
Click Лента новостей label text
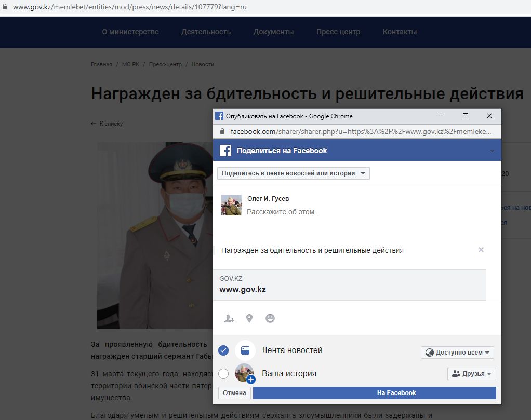click(292, 350)
